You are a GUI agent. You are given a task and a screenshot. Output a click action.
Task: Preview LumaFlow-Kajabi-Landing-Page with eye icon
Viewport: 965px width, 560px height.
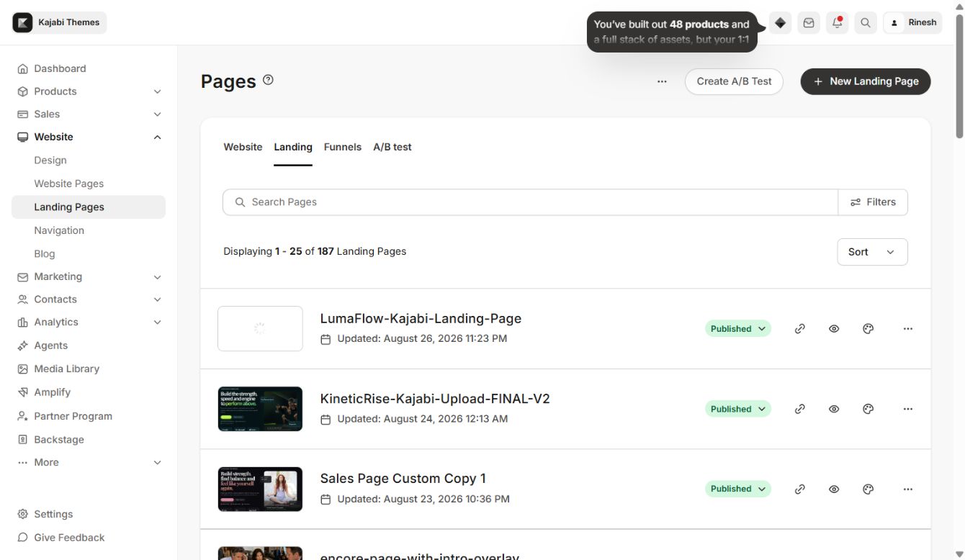coord(834,329)
